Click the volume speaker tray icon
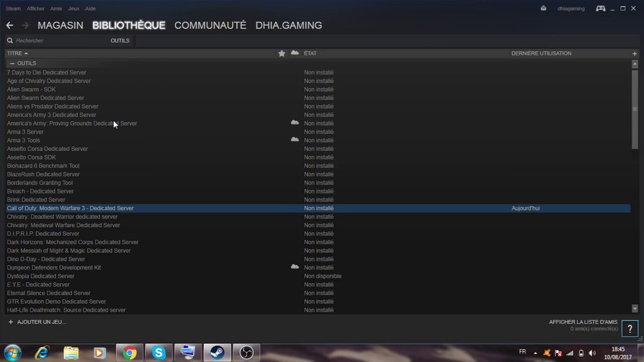 [592, 353]
